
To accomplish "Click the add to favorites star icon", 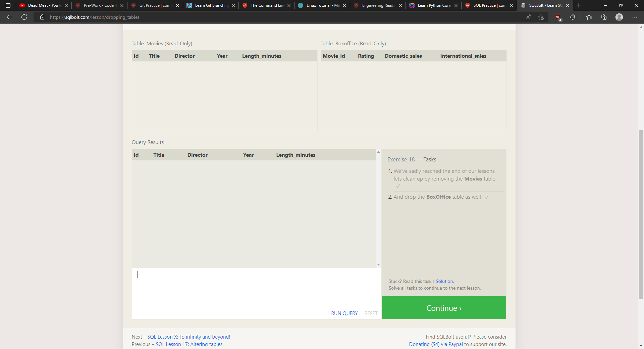I will (541, 17).
